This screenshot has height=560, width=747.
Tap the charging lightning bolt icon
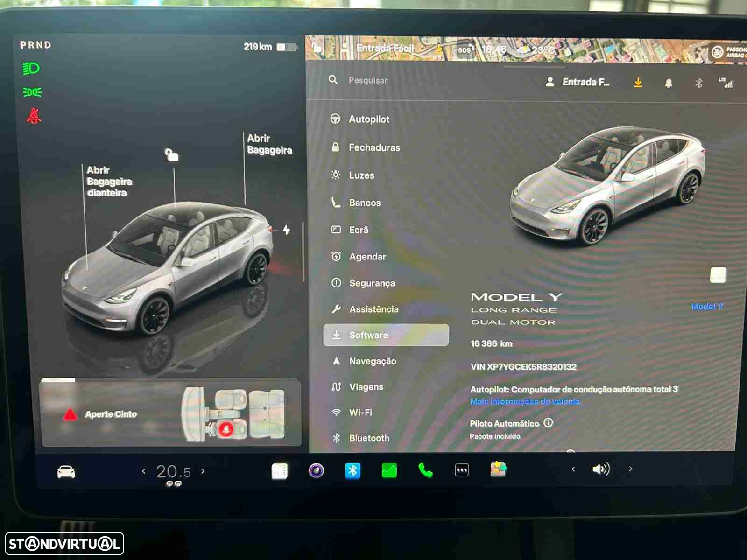click(286, 230)
